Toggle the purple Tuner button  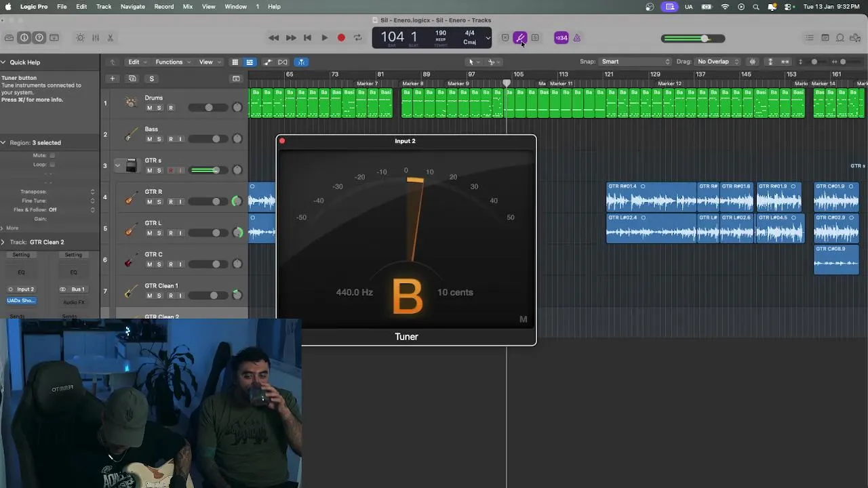(520, 38)
